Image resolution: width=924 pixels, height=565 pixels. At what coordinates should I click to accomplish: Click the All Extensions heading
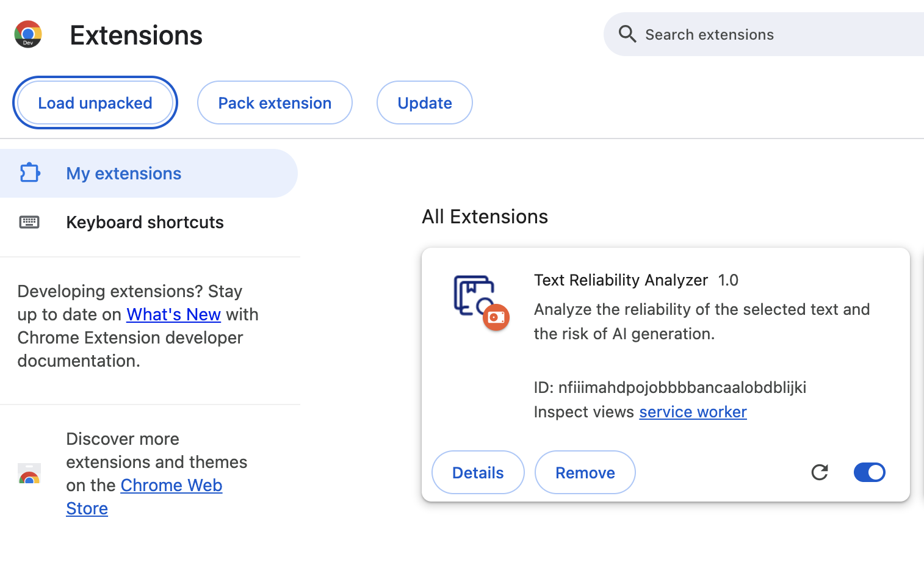point(485,217)
